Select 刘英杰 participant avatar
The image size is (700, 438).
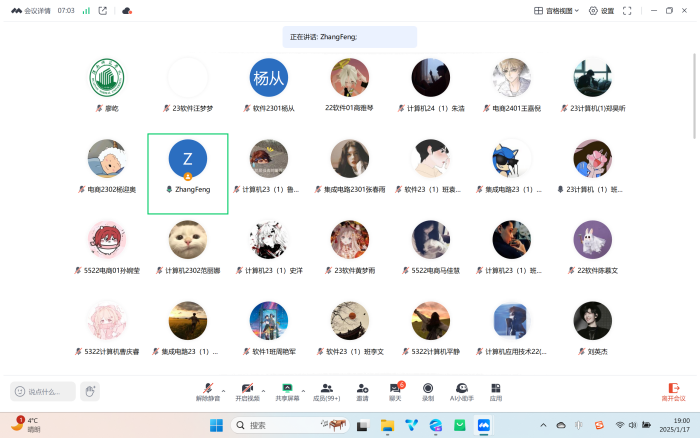pyautogui.click(x=592, y=321)
